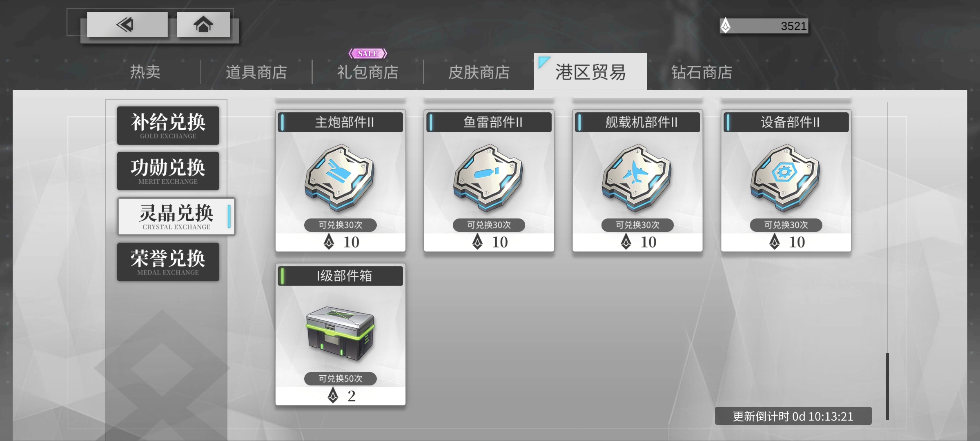Select 荣誉兑换 Medal Exchange
This screenshot has width=980, height=441.
click(168, 262)
